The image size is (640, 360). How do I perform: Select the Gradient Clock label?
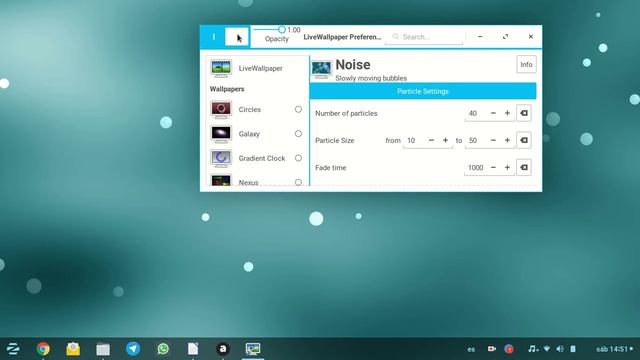coord(262,158)
